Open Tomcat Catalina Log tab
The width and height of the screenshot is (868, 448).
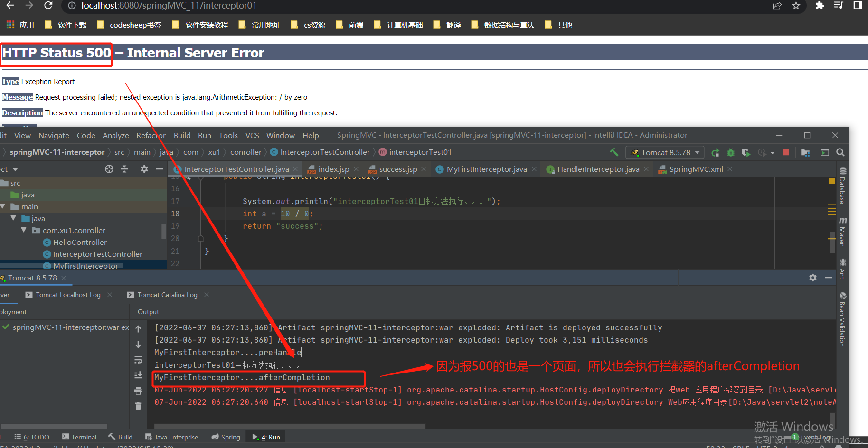click(x=162, y=295)
